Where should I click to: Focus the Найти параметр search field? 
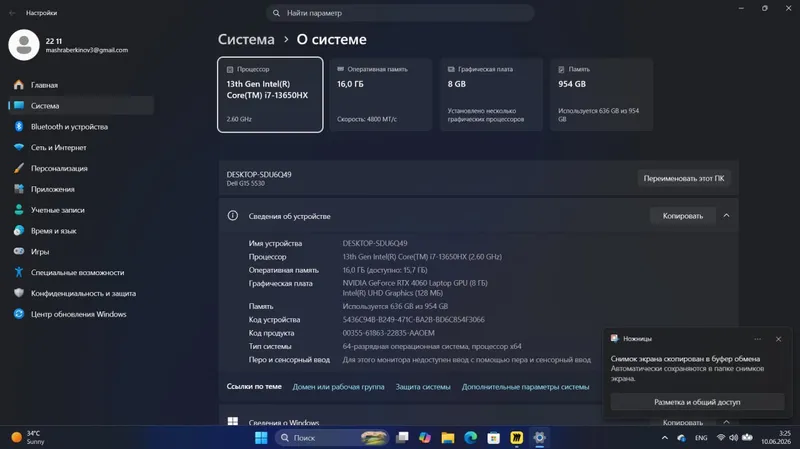pos(400,13)
